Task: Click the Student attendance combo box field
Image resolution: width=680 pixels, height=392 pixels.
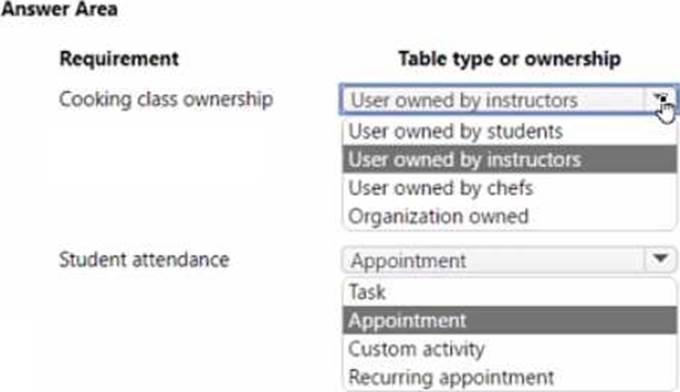Action: tap(509, 260)
